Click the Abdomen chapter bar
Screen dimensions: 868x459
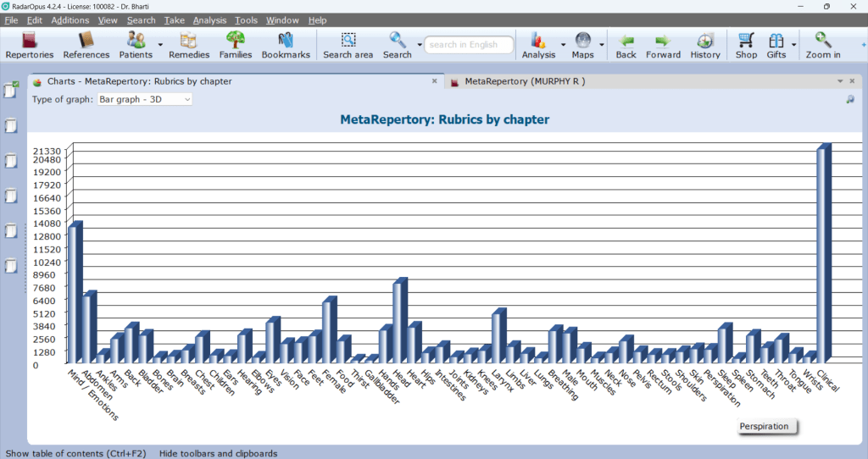click(x=89, y=327)
